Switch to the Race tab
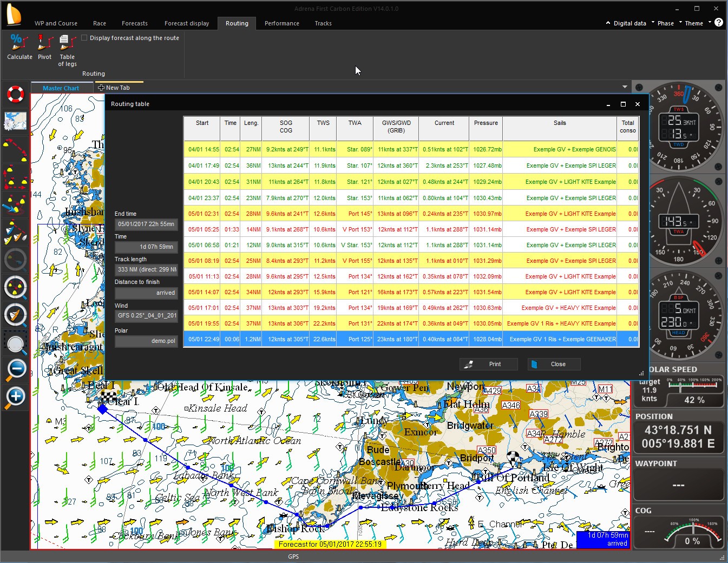Viewport: 728px width, 563px height. pos(100,23)
